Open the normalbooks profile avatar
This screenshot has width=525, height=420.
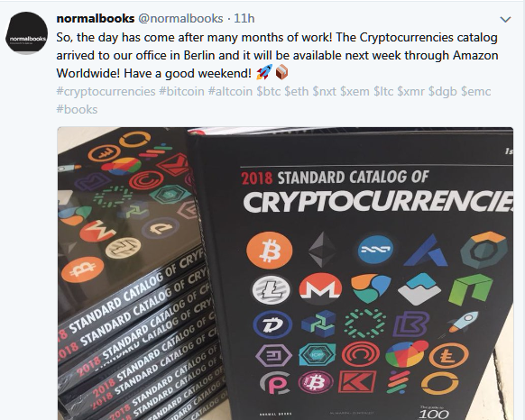(x=27, y=32)
